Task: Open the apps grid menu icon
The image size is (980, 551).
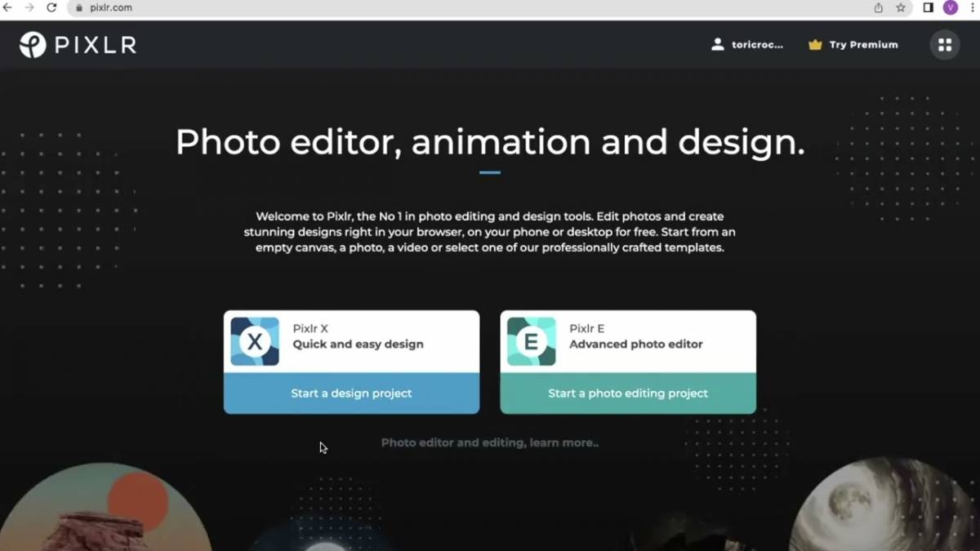Action: click(x=945, y=45)
